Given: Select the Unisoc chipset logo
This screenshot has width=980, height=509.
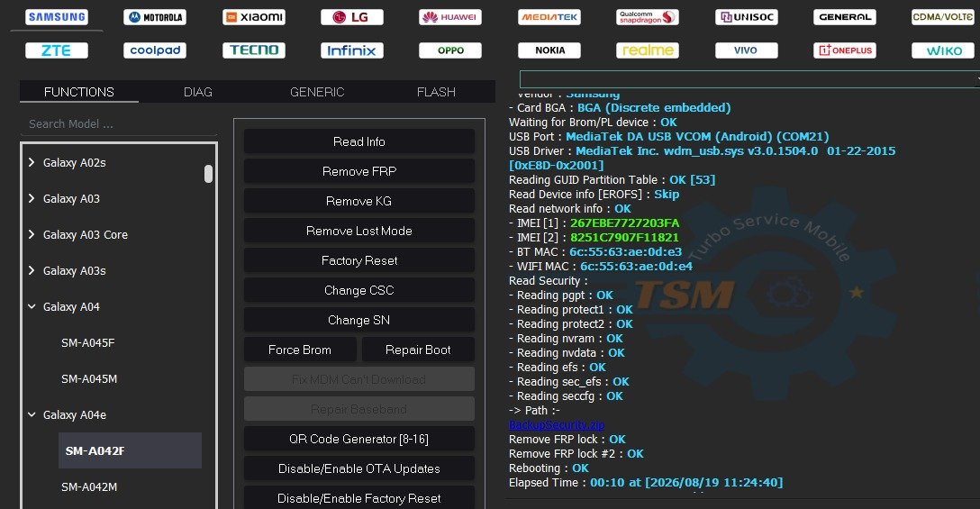Looking at the screenshot, I should [x=746, y=17].
